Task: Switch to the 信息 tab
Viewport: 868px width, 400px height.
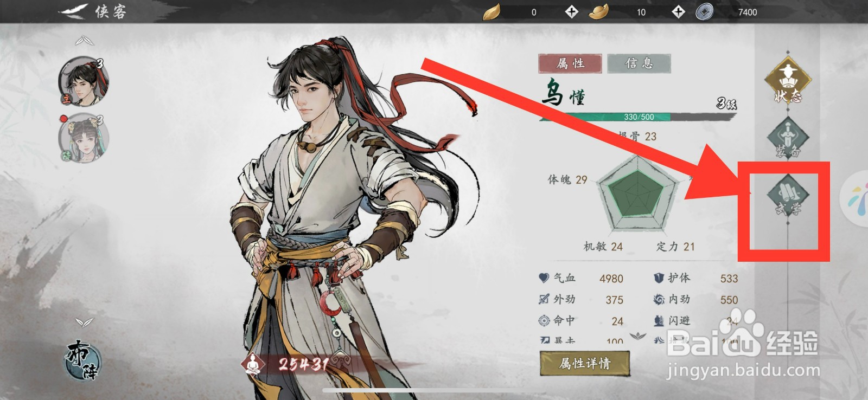Action: [x=639, y=63]
